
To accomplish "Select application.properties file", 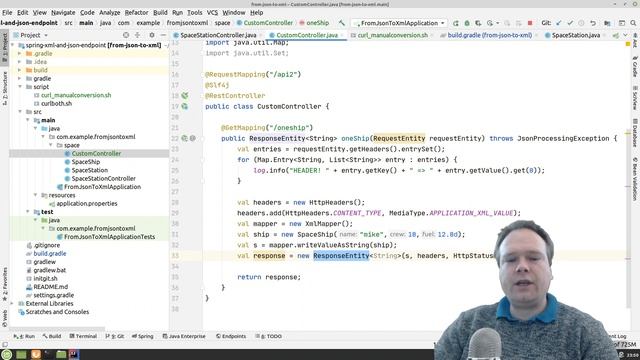I will [x=87, y=203].
